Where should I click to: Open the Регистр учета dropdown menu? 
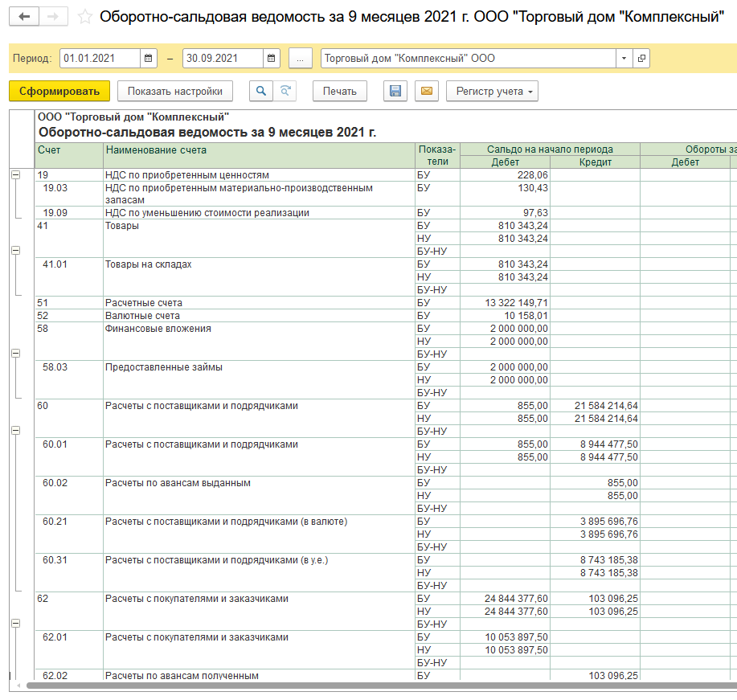tap(492, 92)
